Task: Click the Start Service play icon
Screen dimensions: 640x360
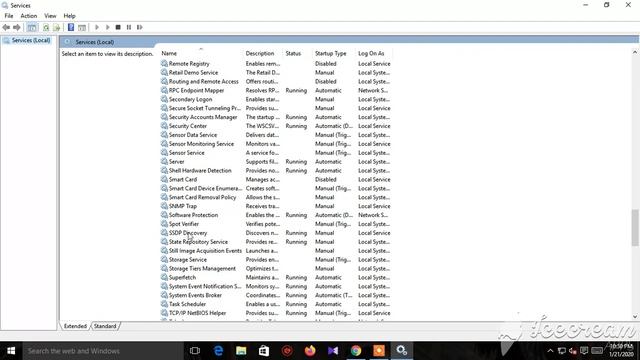Action: tap(97, 27)
